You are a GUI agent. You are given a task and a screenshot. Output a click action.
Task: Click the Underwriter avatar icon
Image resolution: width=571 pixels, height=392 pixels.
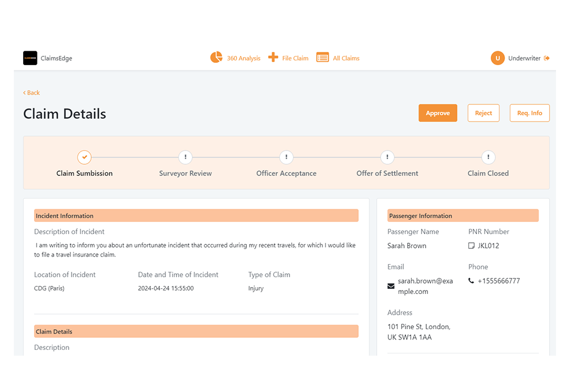point(497,58)
